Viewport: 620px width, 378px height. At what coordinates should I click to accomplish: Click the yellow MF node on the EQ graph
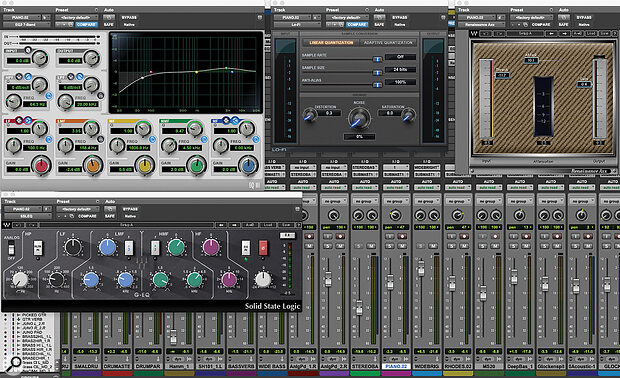point(197,72)
